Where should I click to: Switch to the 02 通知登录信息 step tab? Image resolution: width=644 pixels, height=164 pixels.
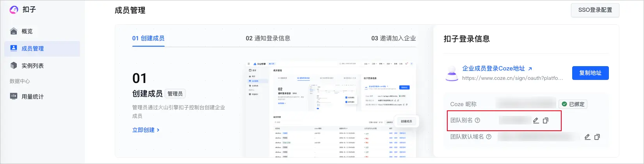coord(268,38)
